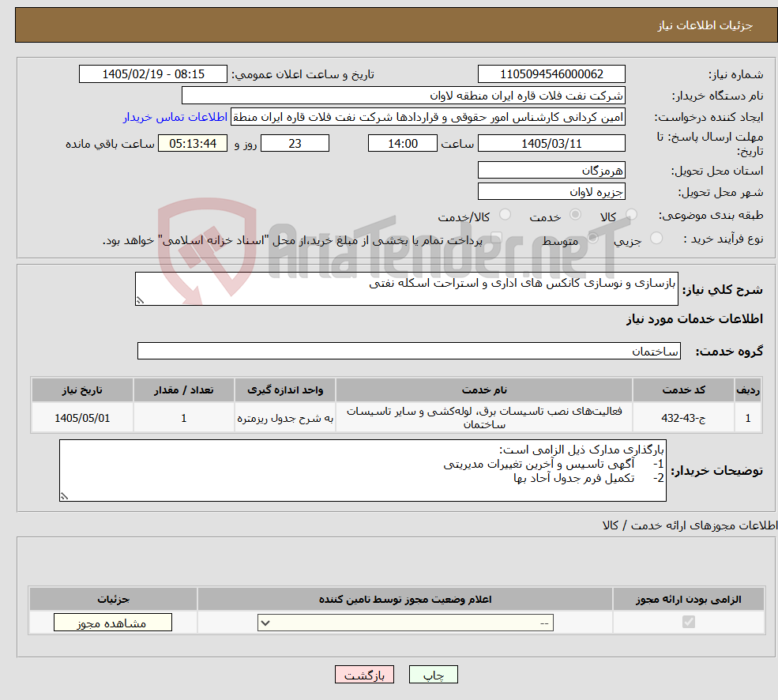Click the تاریخ نیاز column header
This screenshot has height=700, width=778.
point(82,390)
